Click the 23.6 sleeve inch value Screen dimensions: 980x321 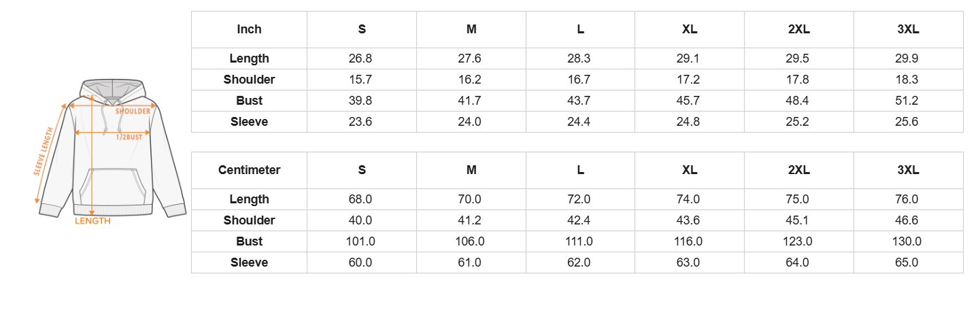click(x=362, y=122)
